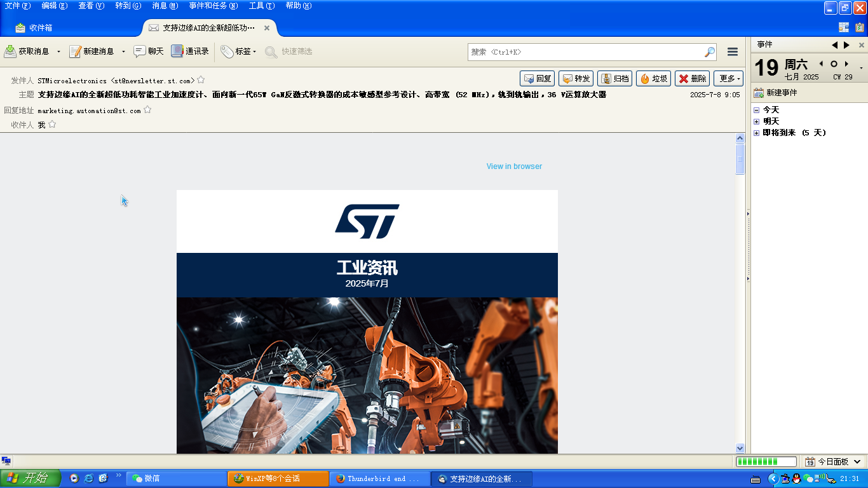Open the 获取消息 dropdown arrow

pos(58,51)
